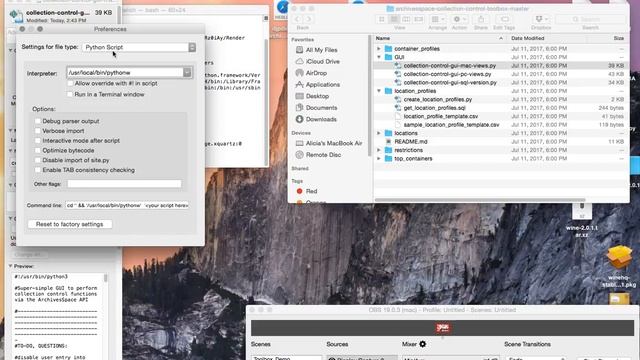Enable TAB consistency checking option
This screenshot has height=360, width=640.
point(38,170)
